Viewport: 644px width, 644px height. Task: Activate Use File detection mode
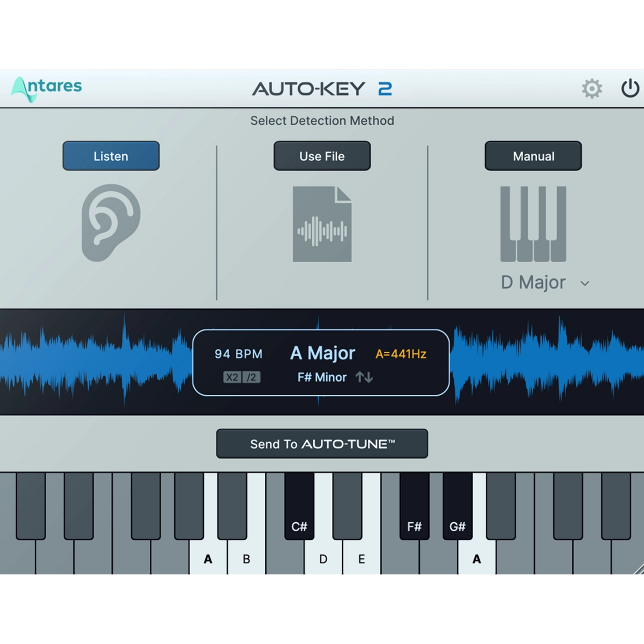pyautogui.click(x=322, y=156)
